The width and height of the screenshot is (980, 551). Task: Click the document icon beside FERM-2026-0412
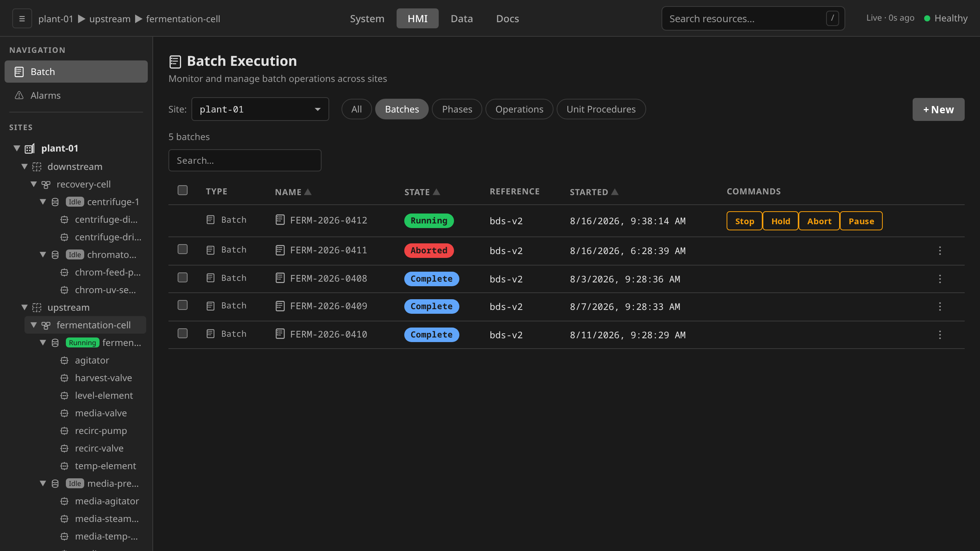[280, 220]
